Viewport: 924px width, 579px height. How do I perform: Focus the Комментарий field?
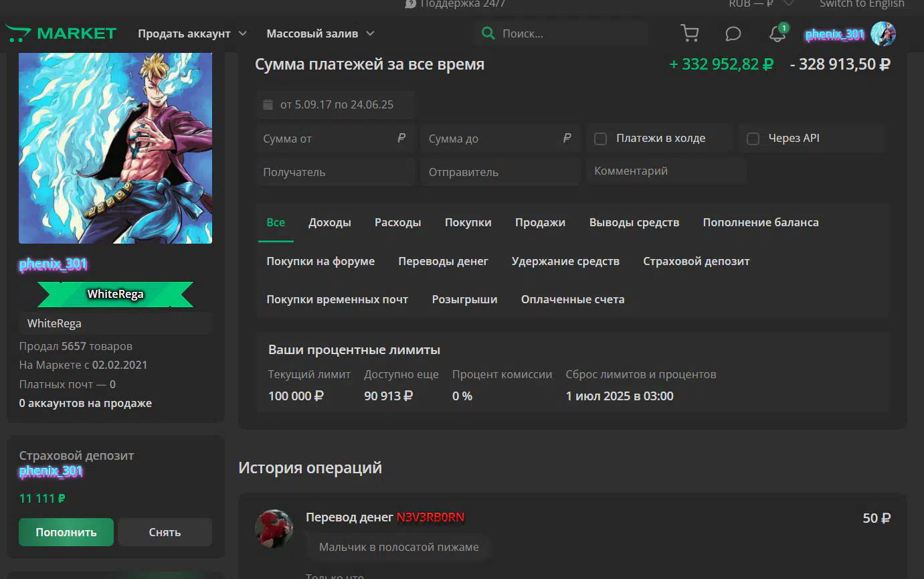click(666, 171)
